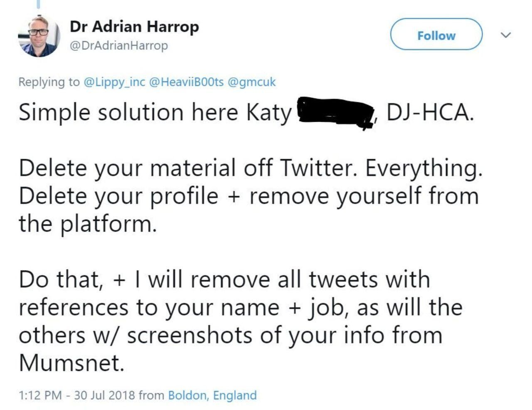Screen dimensions: 532x410
Task: Click the display name Dr Adrian Harrop
Action: tap(134, 27)
